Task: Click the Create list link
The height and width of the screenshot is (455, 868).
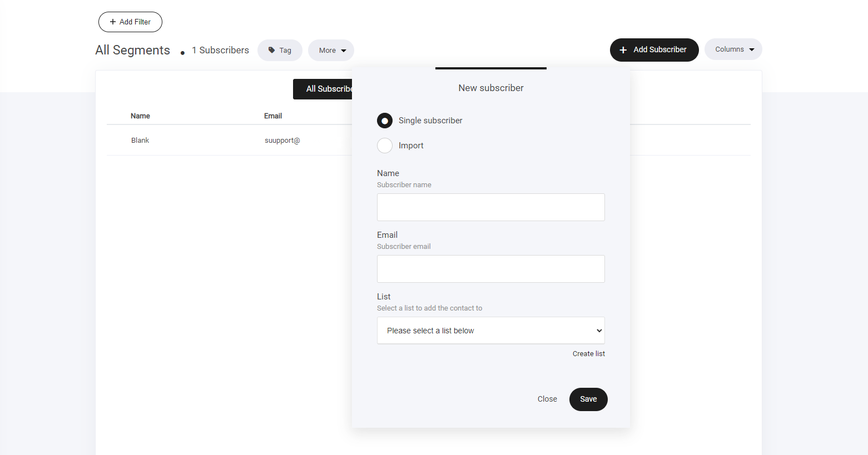Action: click(x=588, y=354)
